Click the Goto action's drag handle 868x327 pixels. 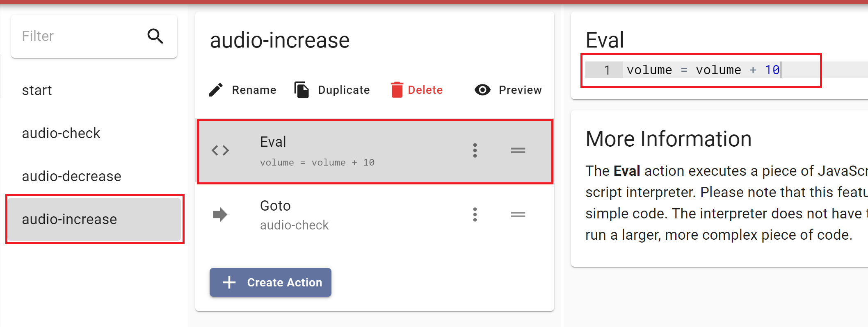(x=518, y=214)
